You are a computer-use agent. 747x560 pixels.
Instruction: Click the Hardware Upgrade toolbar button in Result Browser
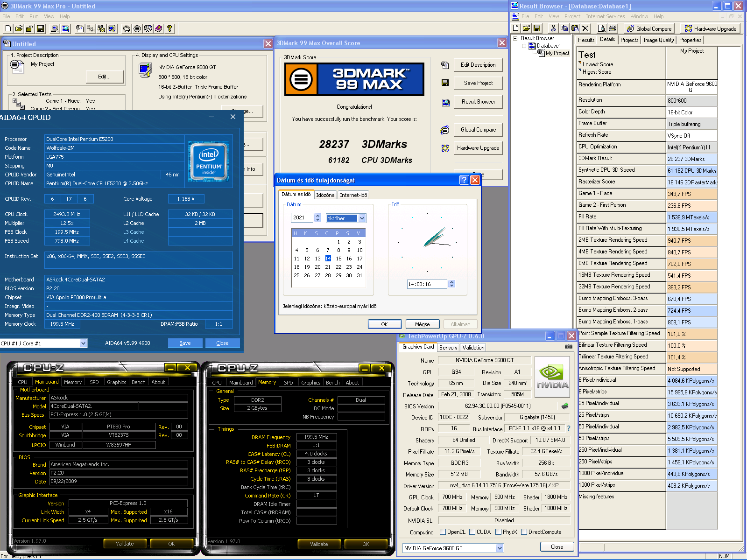pyautogui.click(x=711, y=28)
